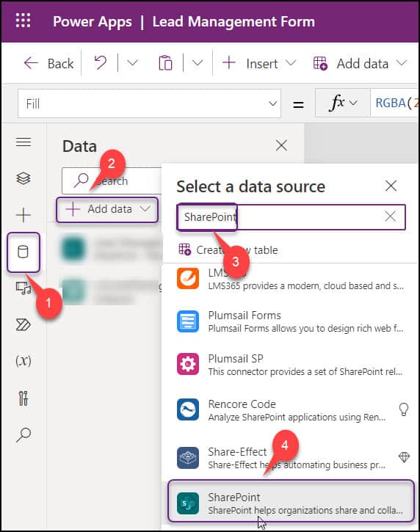
Task: Click the Share-Effect logo icon
Action: click(188, 458)
